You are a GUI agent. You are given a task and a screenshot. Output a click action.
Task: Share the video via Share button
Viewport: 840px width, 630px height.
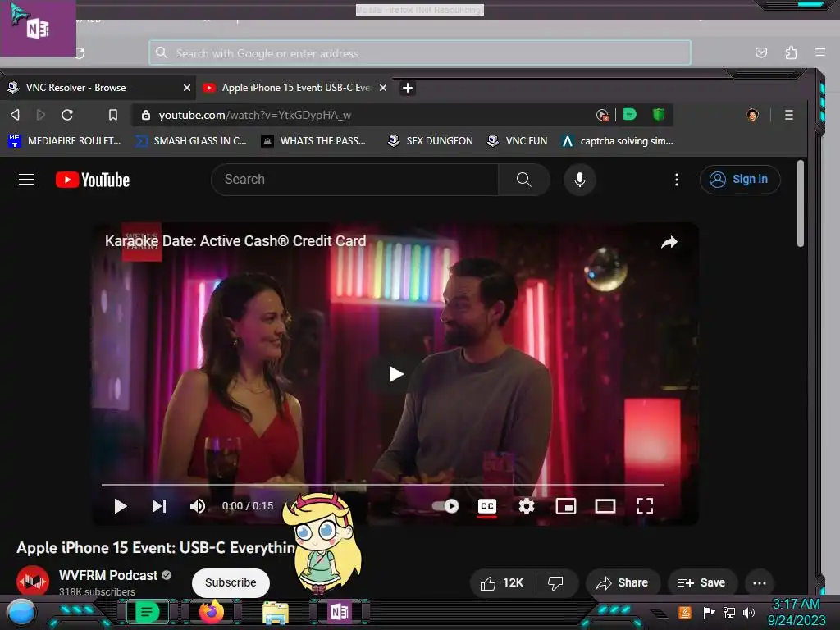click(x=622, y=583)
